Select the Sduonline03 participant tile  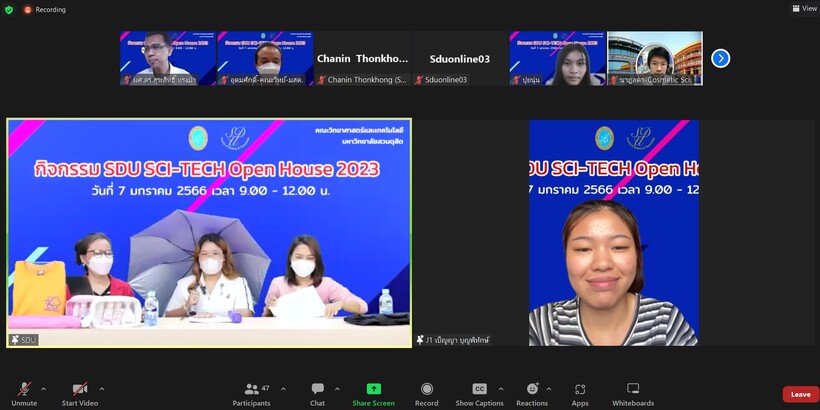[x=460, y=59]
